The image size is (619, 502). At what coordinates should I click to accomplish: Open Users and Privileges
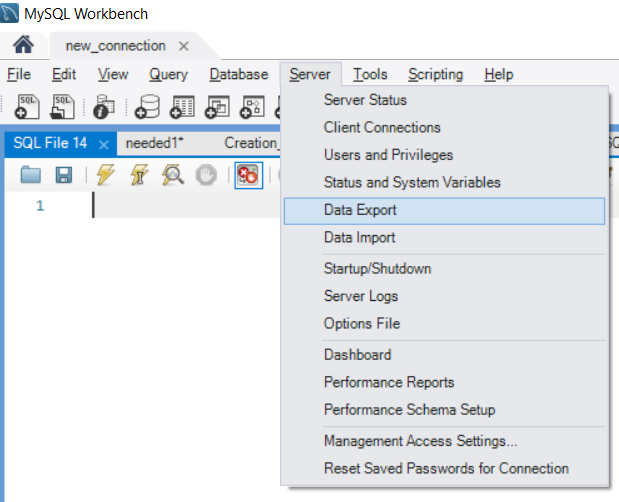pos(444,155)
